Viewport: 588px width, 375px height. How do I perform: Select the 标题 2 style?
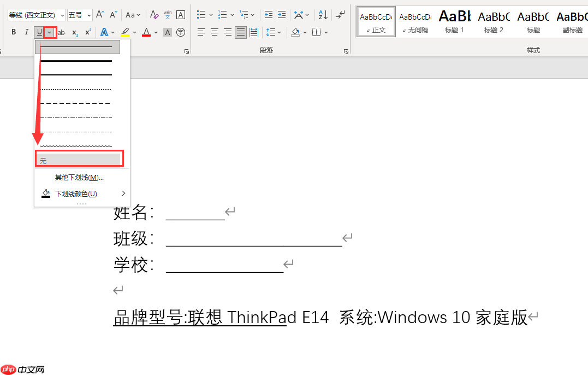click(494, 22)
